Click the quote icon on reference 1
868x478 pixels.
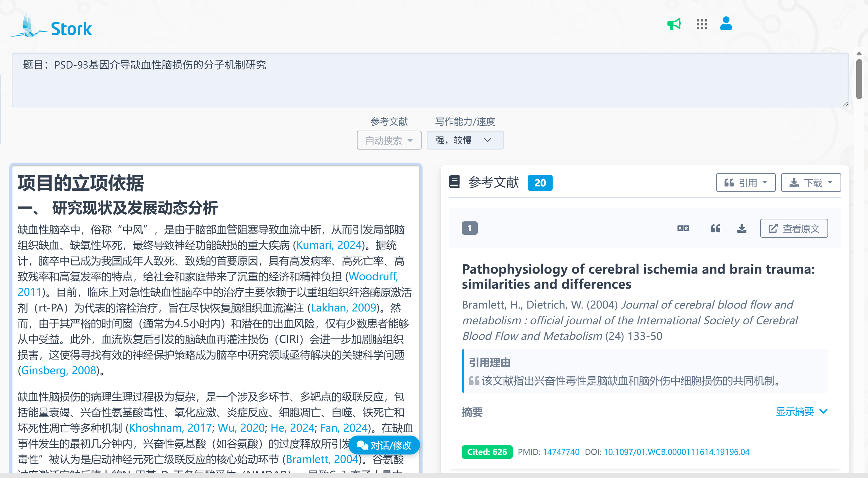click(715, 229)
